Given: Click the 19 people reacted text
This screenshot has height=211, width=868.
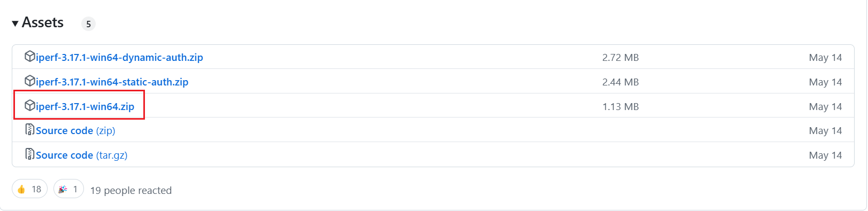Looking at the screenshot, I should (x=131, y=190).
